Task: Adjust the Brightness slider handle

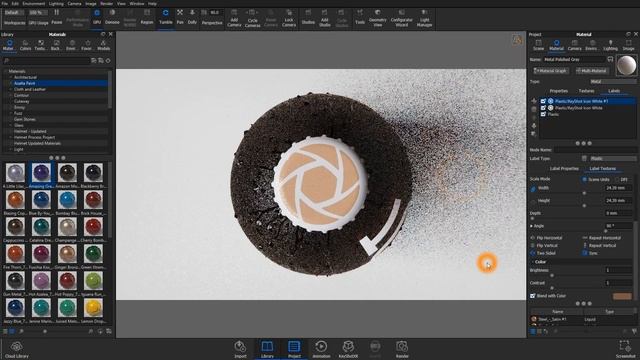Action: pyautogui.click(x=552, y=276)
